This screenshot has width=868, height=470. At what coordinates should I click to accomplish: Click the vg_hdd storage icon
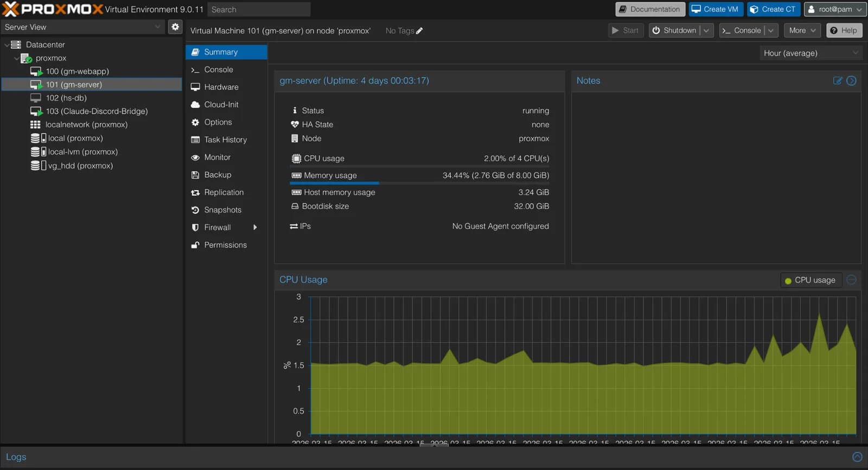(x=38, y=165)
